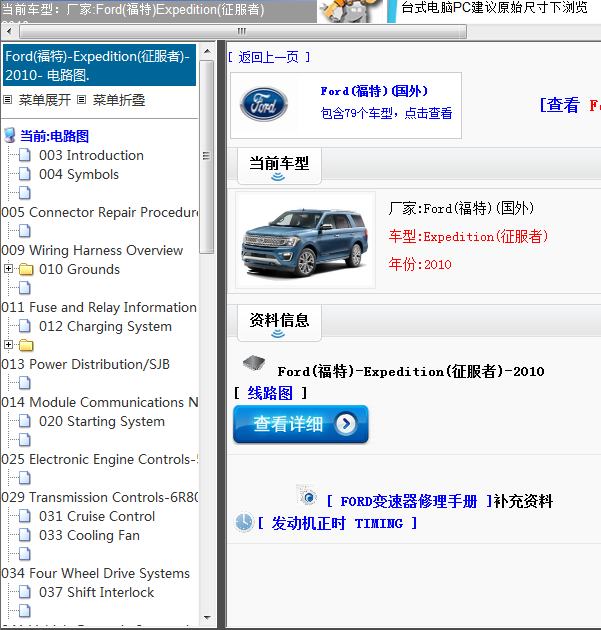Open 029 Transmission Controls-6R80 item
Screen dimensions: 601x630
pyautogui.click(x=100, y=497)
